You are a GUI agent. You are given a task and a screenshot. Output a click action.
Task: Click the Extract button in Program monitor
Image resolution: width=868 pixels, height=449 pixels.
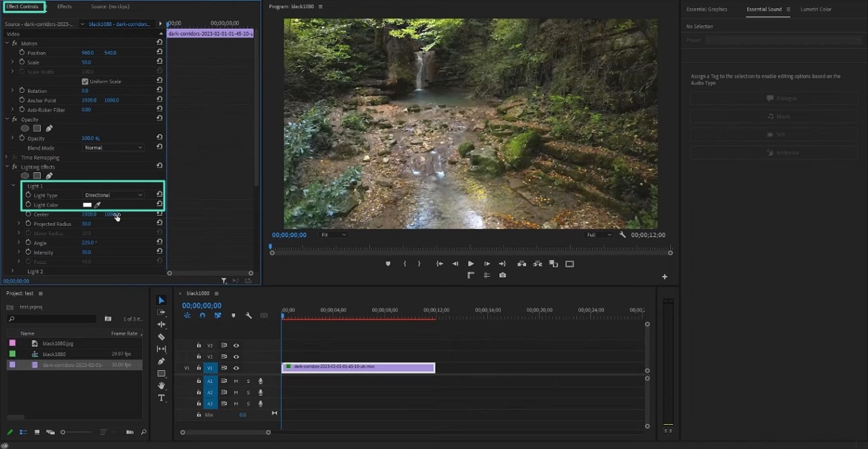click(x=537, y=263)
